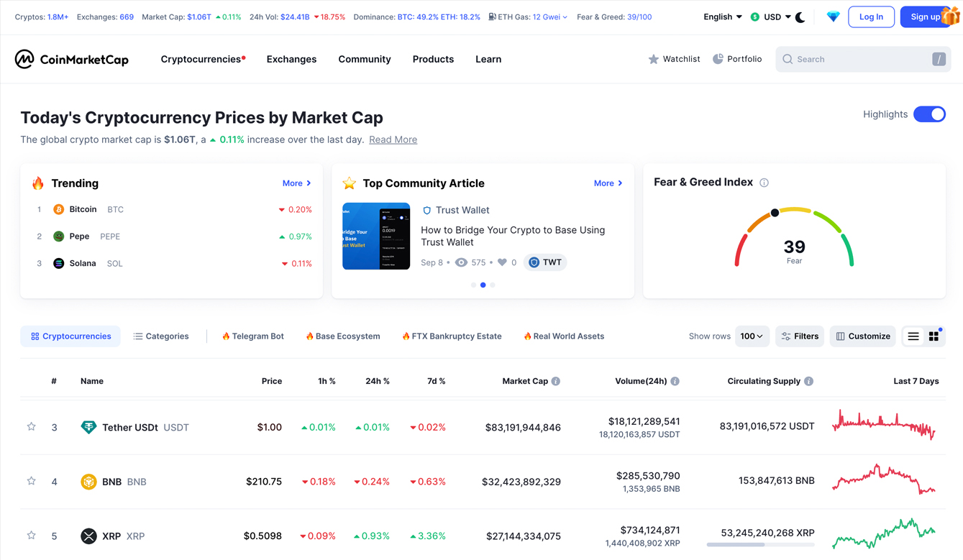
Task: Switch to the Categories tab
Action: click(x=161, y=336)
